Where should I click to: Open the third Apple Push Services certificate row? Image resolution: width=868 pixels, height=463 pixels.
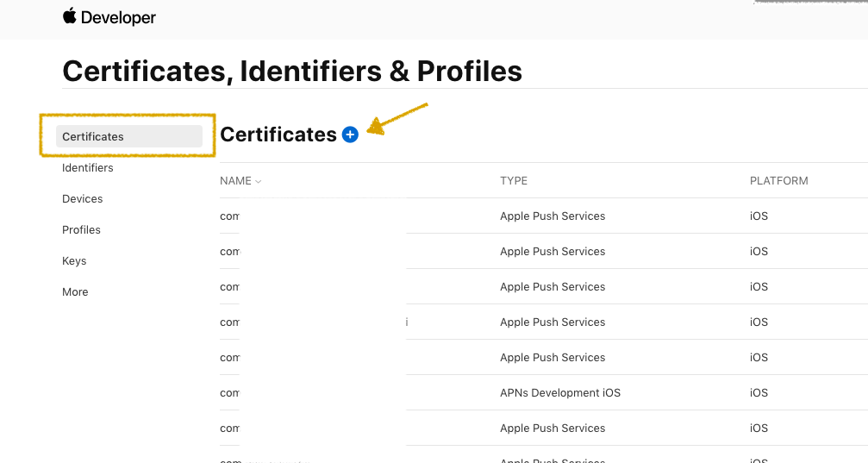pyautogui.click(x=544, y=287)
